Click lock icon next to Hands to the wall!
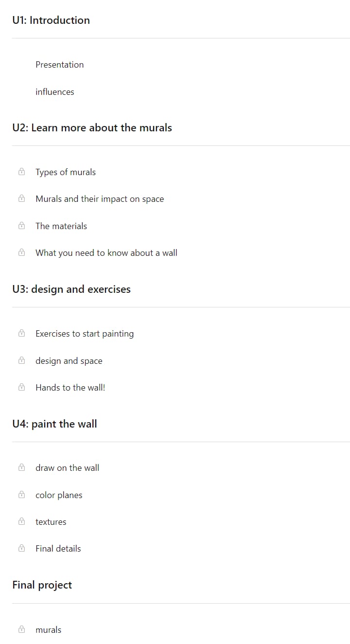 point(21,387)
